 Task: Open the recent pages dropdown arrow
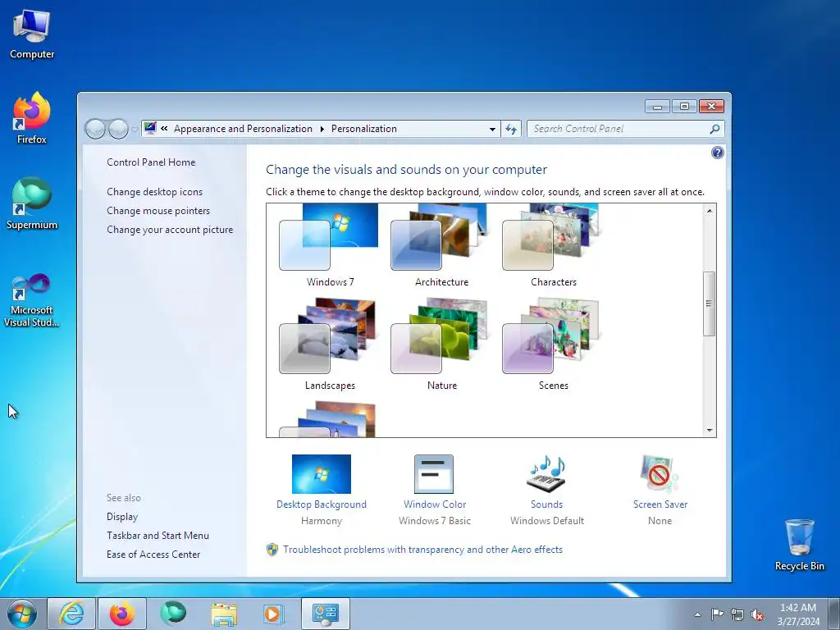pos(134,129)
